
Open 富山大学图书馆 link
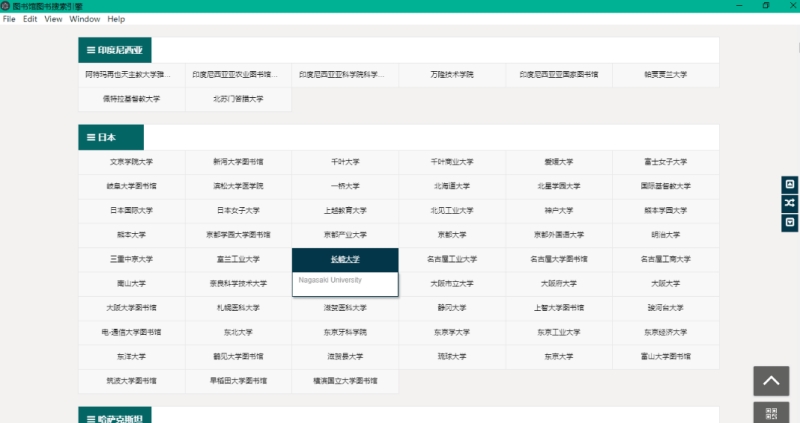[x=666, y=357]
